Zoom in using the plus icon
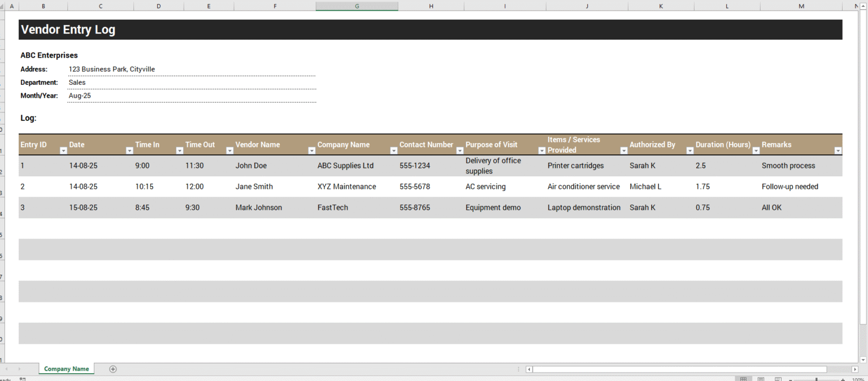Image resolution: width=868 pixels, height=381 pixels. (x=843, y=379)
